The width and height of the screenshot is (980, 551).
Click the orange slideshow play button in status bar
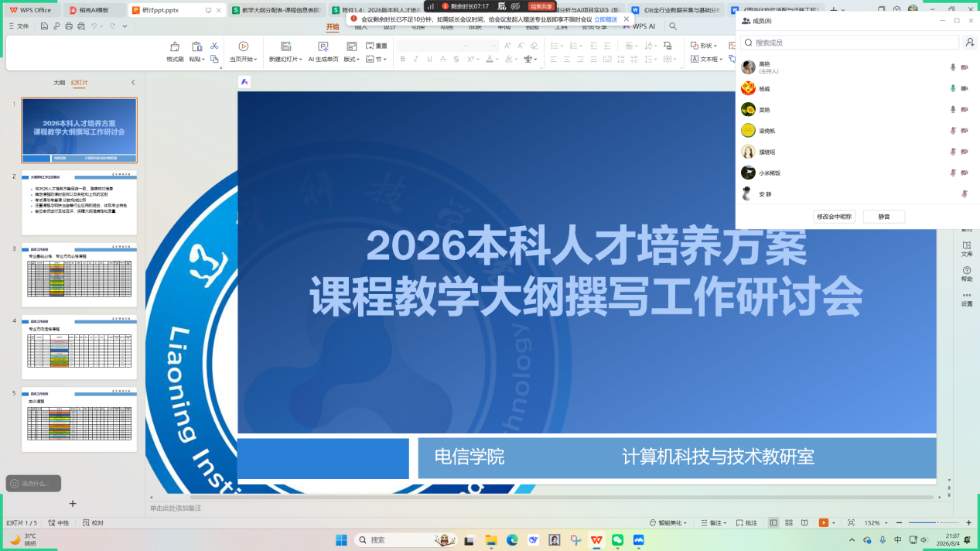(x=823, y=523)
